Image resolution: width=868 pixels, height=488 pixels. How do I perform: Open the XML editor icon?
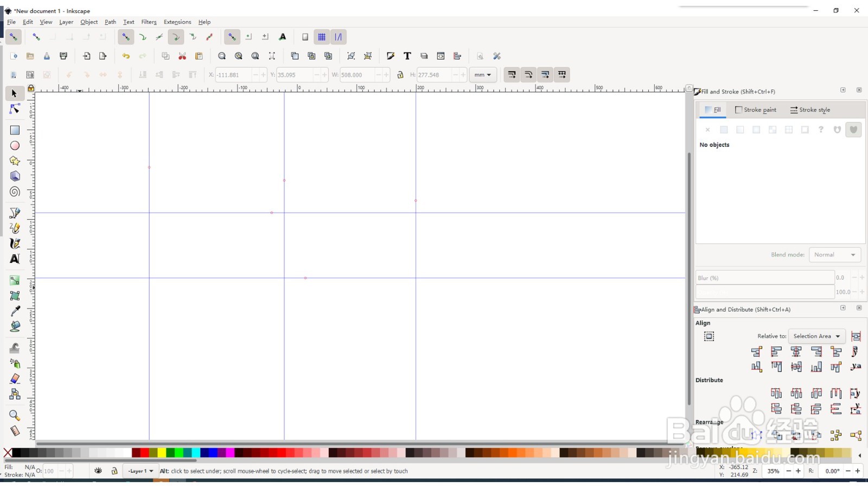pyautogui.click(x=441, y=56)
